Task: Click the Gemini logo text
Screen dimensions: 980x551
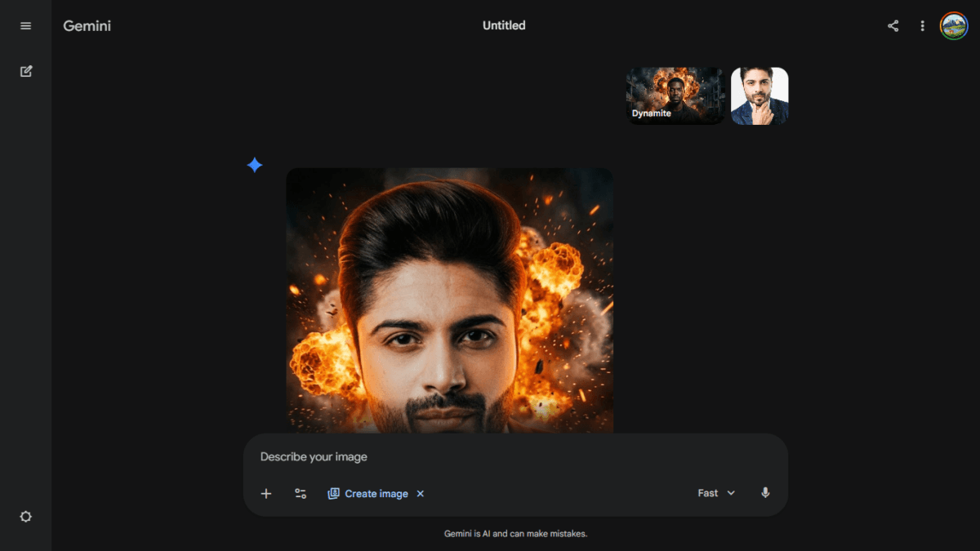Action: [87, 26]
